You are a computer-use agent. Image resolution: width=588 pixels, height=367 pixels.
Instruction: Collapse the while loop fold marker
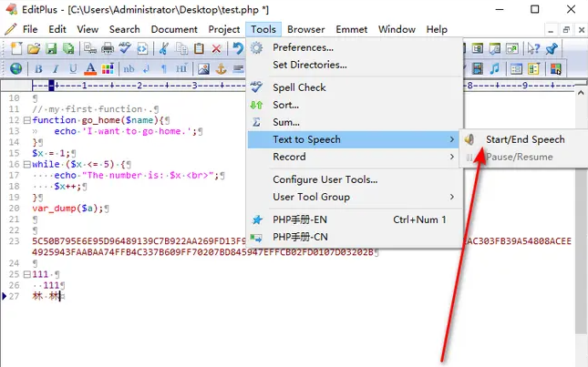27,165
